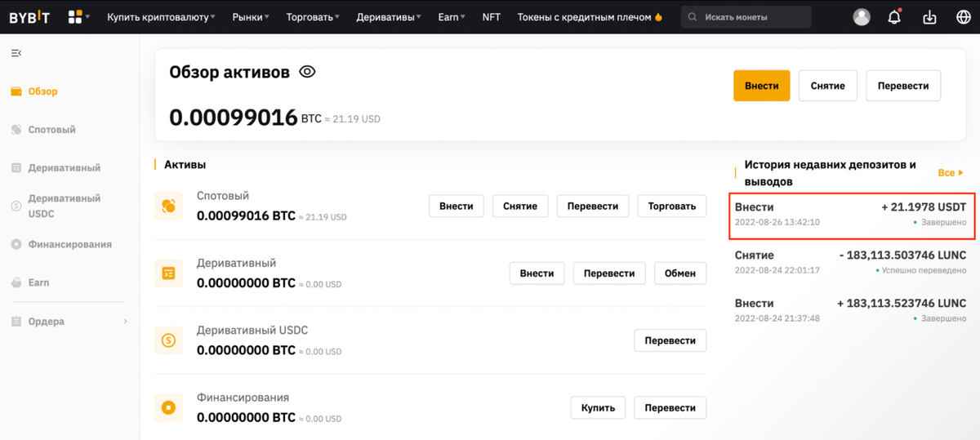The width and height of the screenshot is (980, 440).
Task: Click Внести in the Спотовый row
Action: point(456,206)
